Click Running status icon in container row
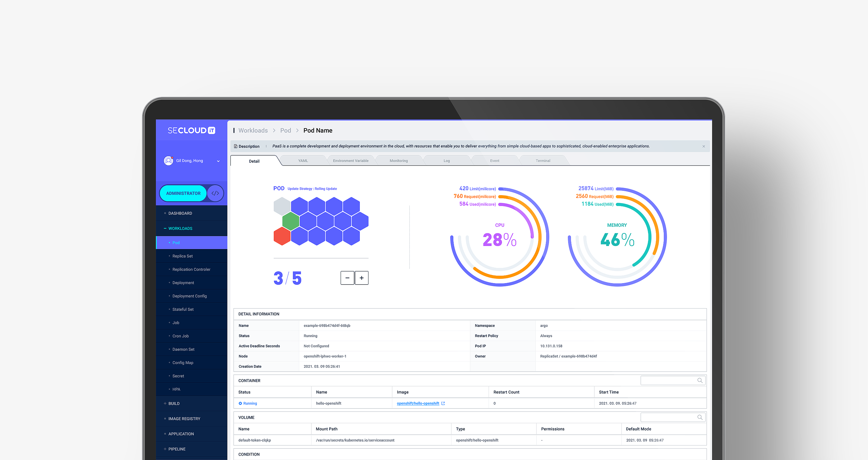Image resolution: width=868 pixels, height=460 pixels. pos(240,403)
